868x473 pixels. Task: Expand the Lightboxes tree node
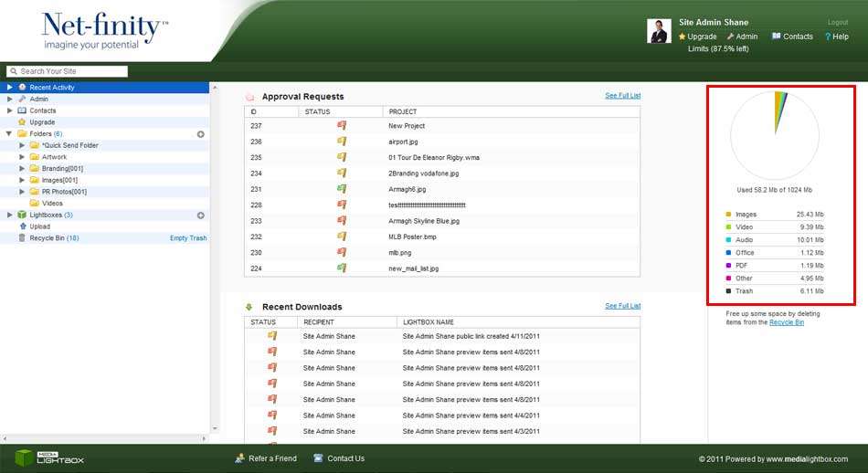point(9,215)
